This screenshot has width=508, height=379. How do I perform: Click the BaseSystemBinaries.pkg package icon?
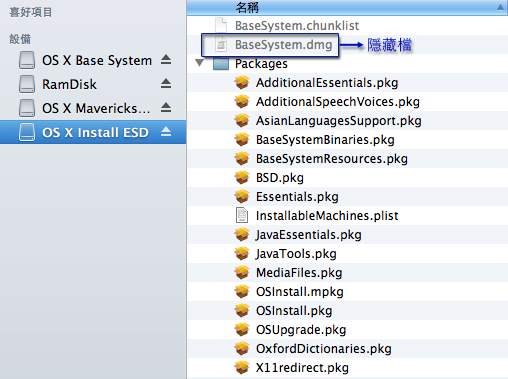(242, 139)
